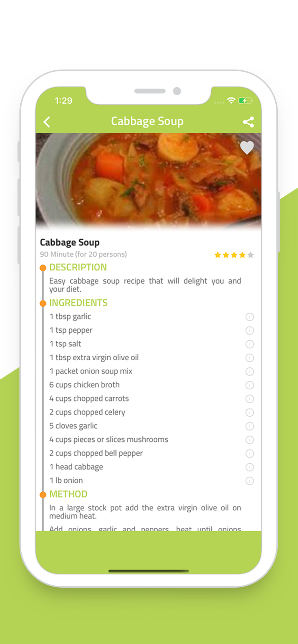Show info for 5 cloves garlic
The width and height of the screenshot is (298, 644).
[250, 426]
